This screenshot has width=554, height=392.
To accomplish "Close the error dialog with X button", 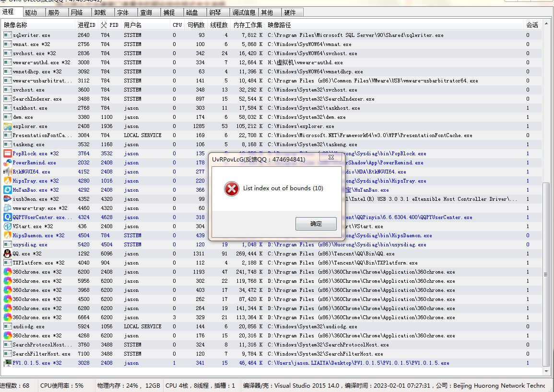I will pos(330,157).
